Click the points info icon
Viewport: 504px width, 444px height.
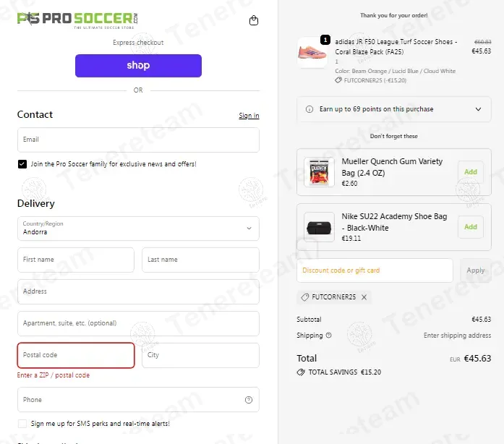coord(309,109)
